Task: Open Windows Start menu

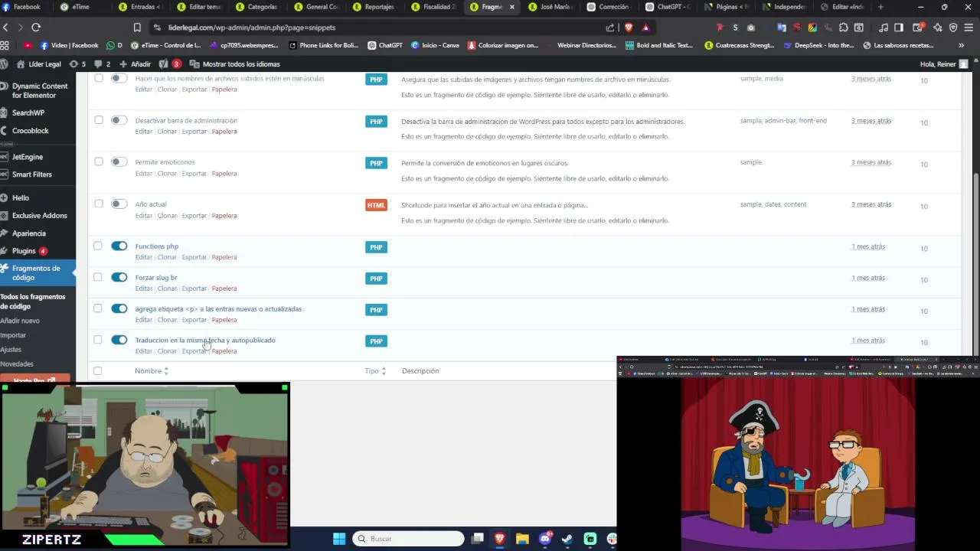Action: 339,539
